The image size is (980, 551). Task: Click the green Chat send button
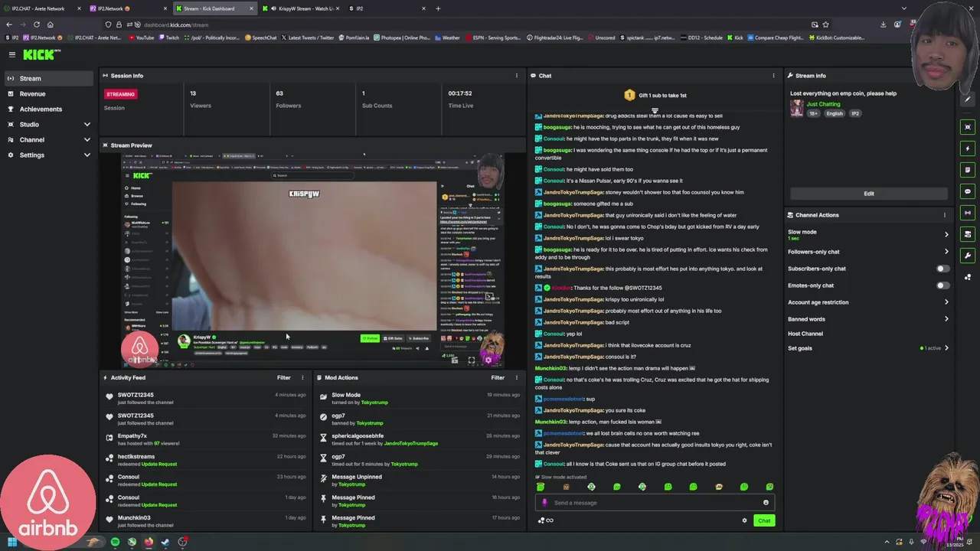(x=764, y=520)
